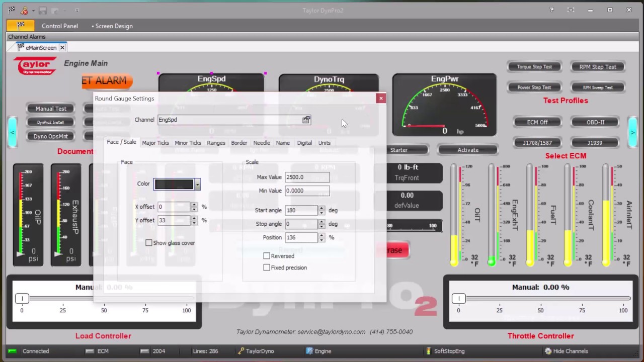Screen dimensions: 644x362
Task: Click the Position spinner arrows
Action: pos(321,237)
